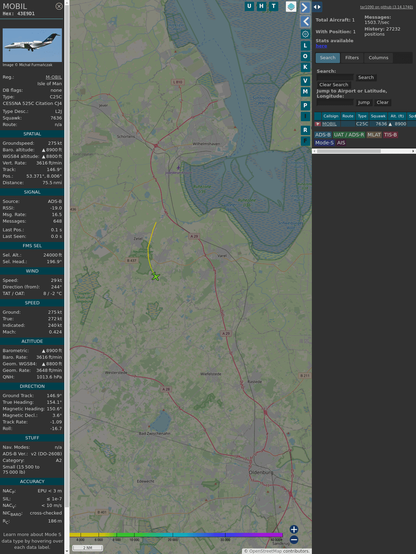Toggle the T button at map top
This screenshot has height=554, width=416.
pos(273,6)
